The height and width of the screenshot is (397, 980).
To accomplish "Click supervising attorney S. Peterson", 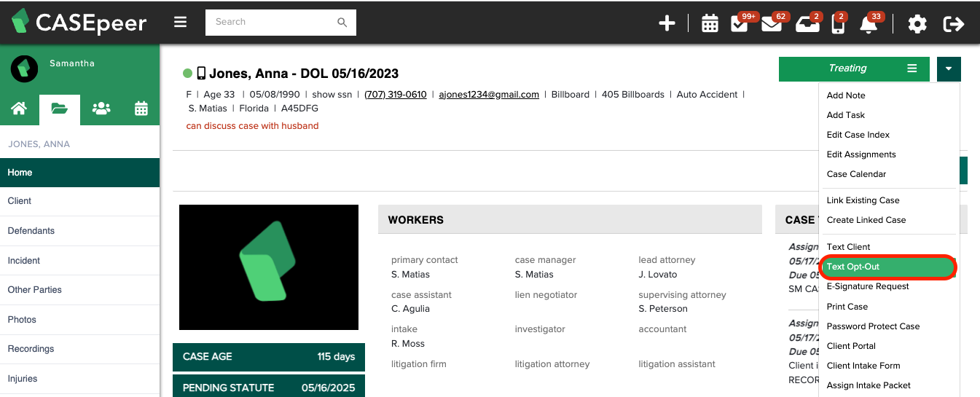I will click(663, 309).
